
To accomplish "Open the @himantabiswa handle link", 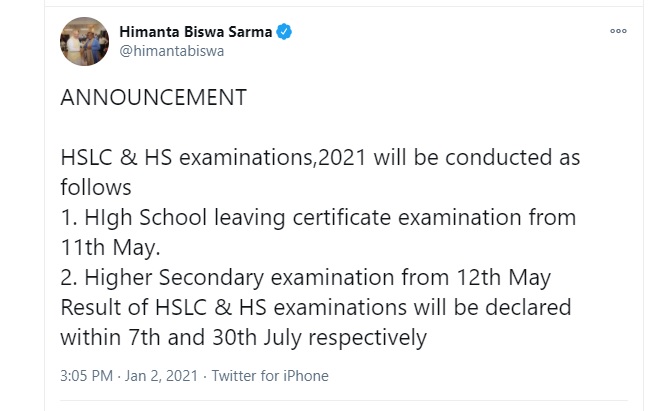I will (x=171, y=52).
